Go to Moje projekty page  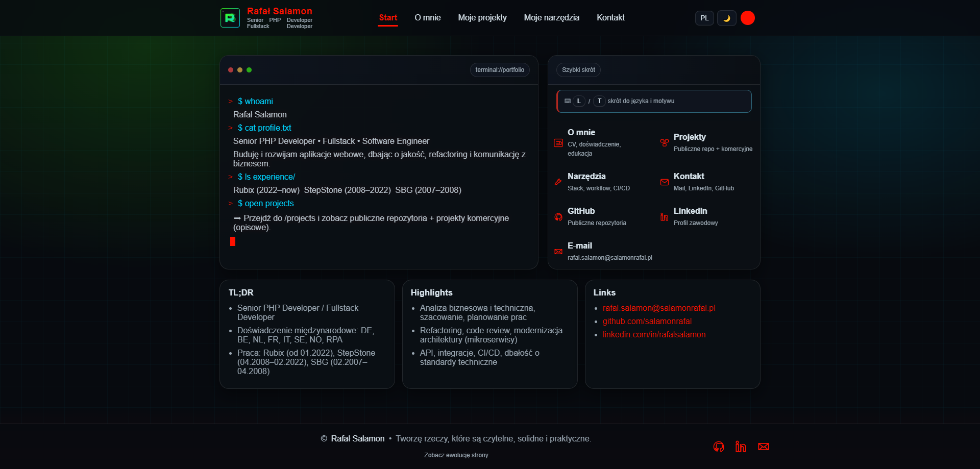[482, 18]
